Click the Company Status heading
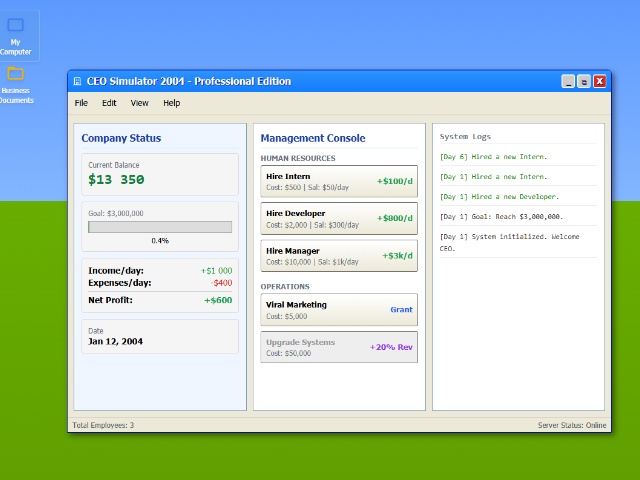 [x=121, y=138]
